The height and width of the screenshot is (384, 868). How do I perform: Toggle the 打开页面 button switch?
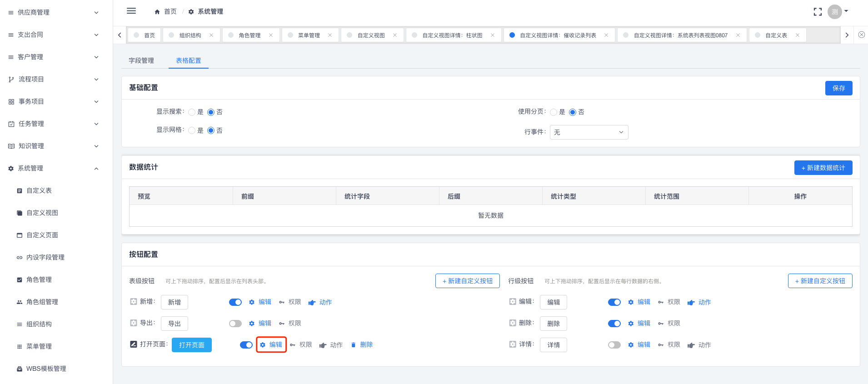click(246, 345)
